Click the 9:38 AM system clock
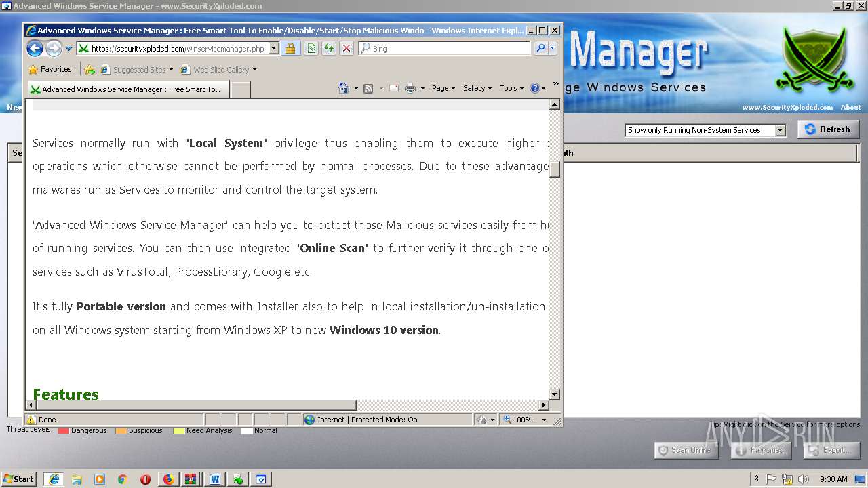 [x=833, y=479]
